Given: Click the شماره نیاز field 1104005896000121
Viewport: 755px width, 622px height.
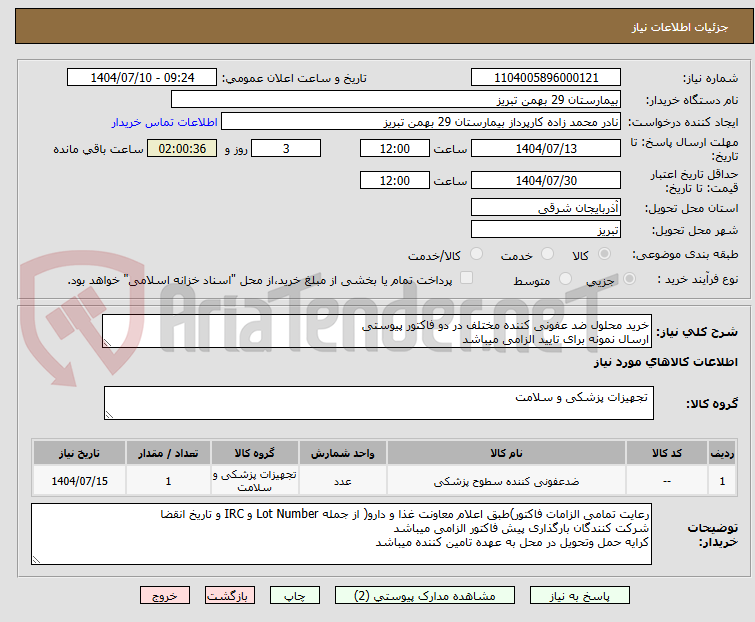Looking at the screenshot, I should click(x=546, y=78).
